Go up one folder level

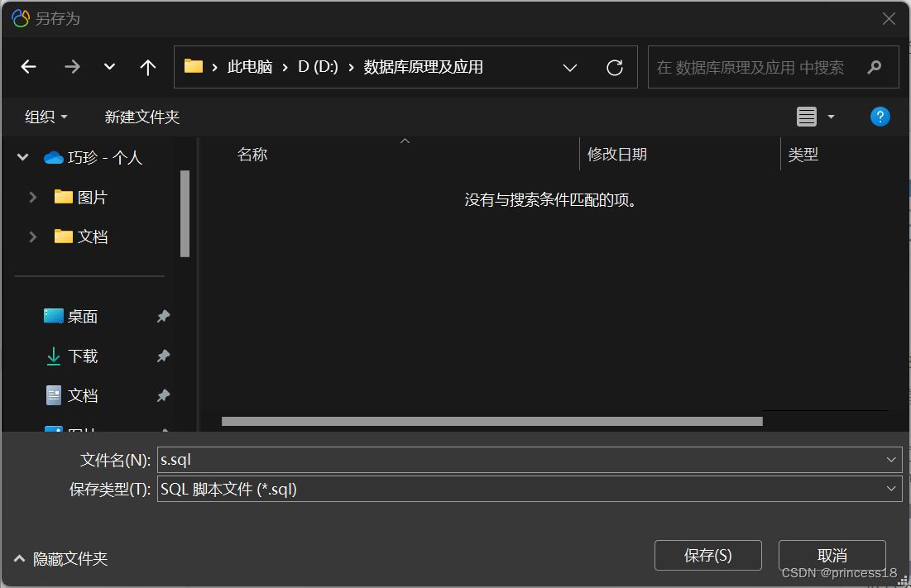tap(147, 67)
